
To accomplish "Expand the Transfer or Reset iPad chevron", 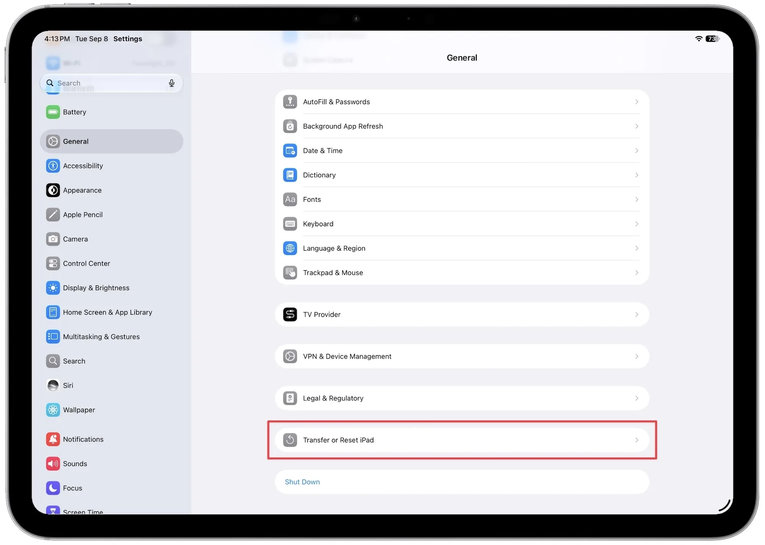I will coord(637,440).
